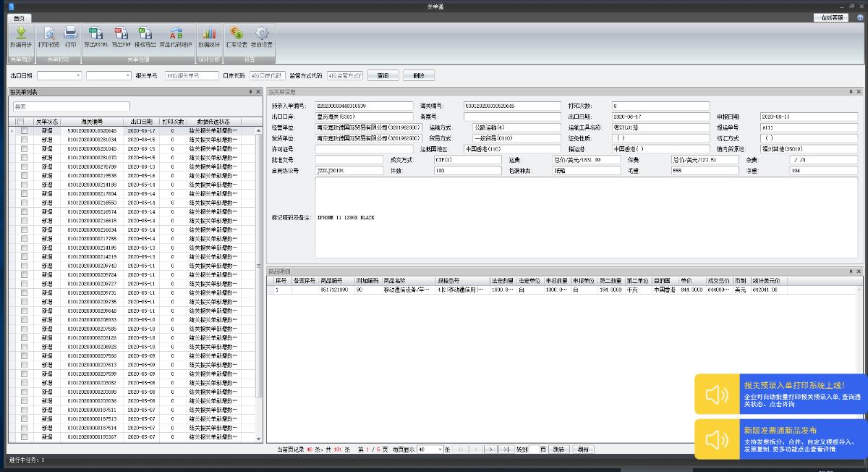Check the row 010120200000216634 checkbox
The image size is (868, 472).
click(x=24, y=229)
